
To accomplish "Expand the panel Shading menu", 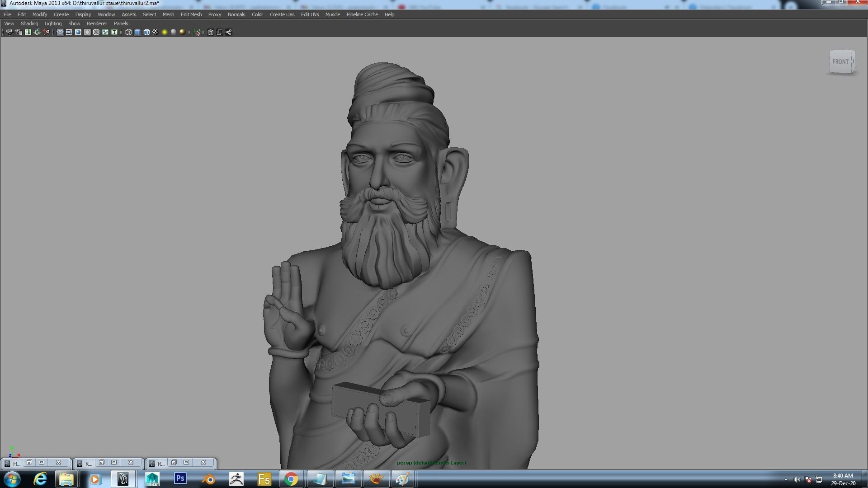I will 29,23.
